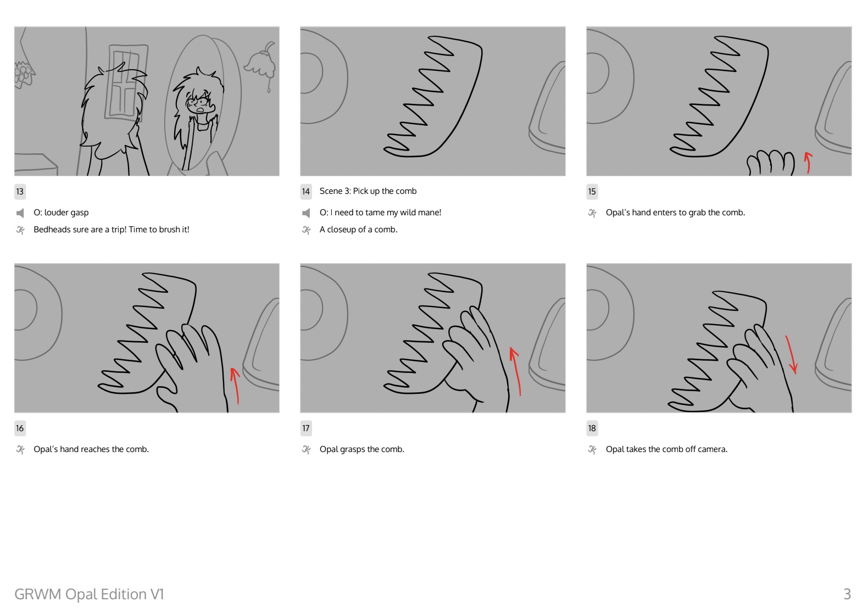Click the action icon beside 'Bedheads sure are a trip!'
The image size is (868, 613).
[20, 230]
